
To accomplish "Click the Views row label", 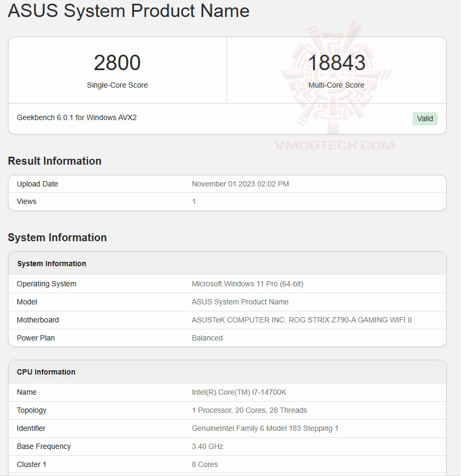I will coord(27,201).
